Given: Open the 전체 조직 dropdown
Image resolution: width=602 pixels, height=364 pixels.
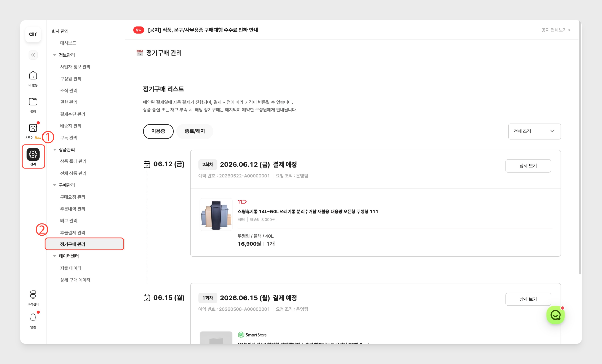Looking at the screenshot, I should [x=534, y=131].
